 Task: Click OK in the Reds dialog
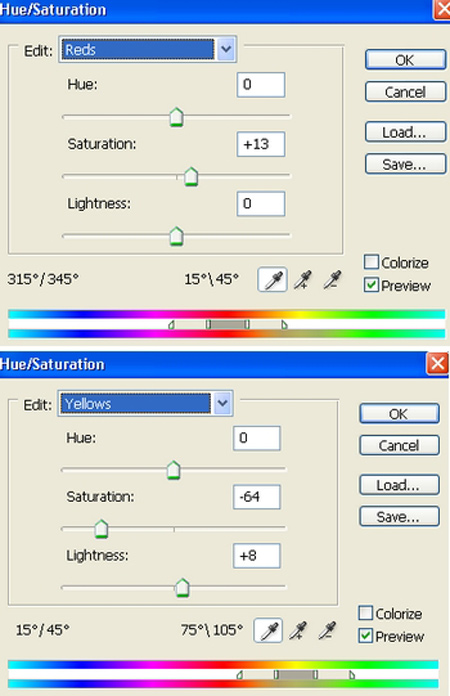coord(405,60)
